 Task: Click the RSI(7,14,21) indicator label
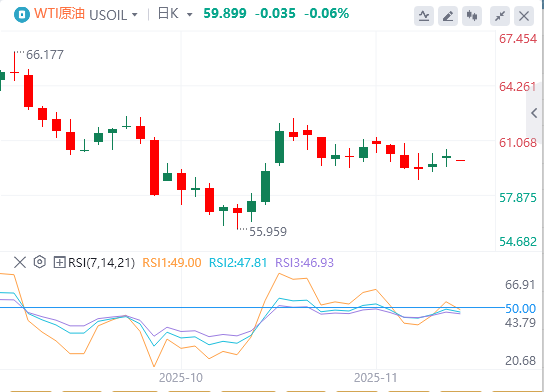(x=101, y=263)
